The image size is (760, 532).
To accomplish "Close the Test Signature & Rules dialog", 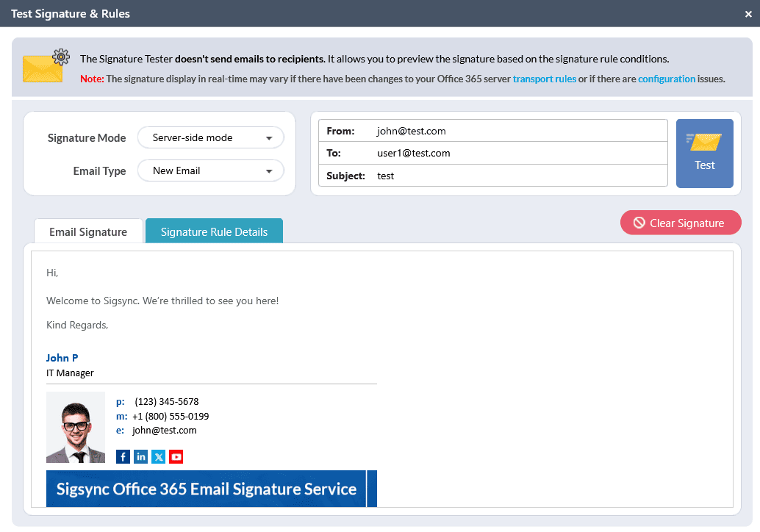I will coord(748,14).
